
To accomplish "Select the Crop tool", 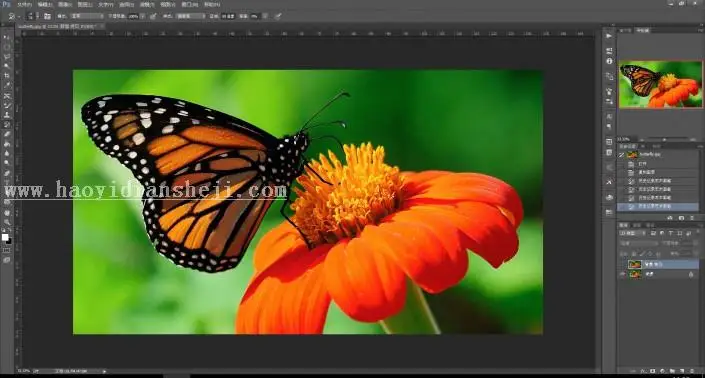I will pyautogui.click(x=7, y=76).
